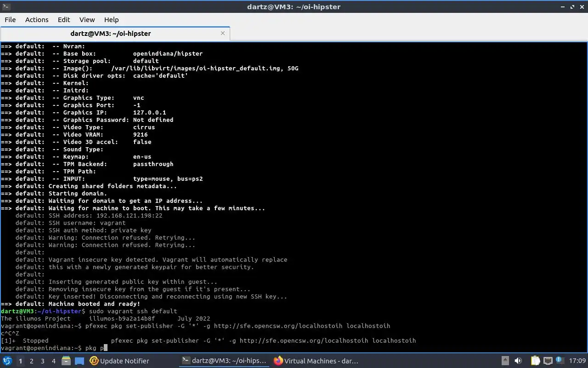Click the 'openindiana/hipster' base box value
Viewport: 588px width, 368px height.
coord(168,54)
